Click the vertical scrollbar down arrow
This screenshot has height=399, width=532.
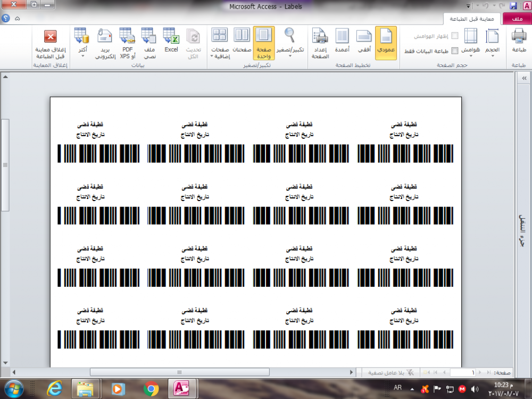point(5,363)
